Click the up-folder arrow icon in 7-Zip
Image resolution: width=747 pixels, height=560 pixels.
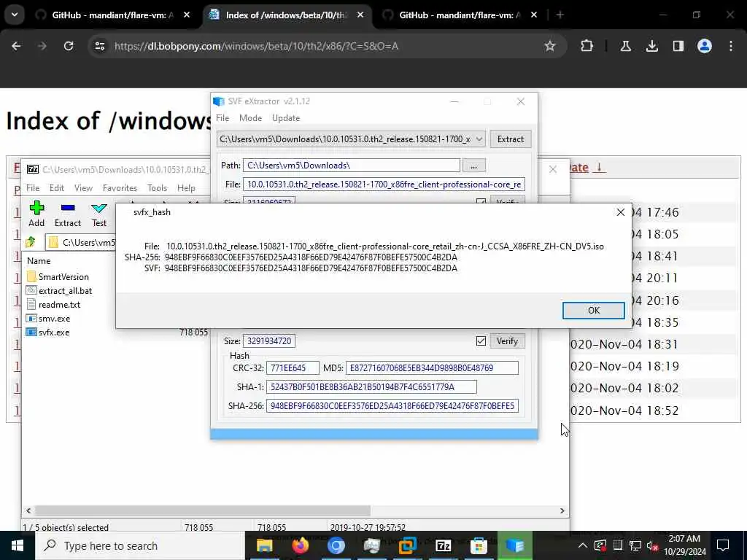[31, 242]
